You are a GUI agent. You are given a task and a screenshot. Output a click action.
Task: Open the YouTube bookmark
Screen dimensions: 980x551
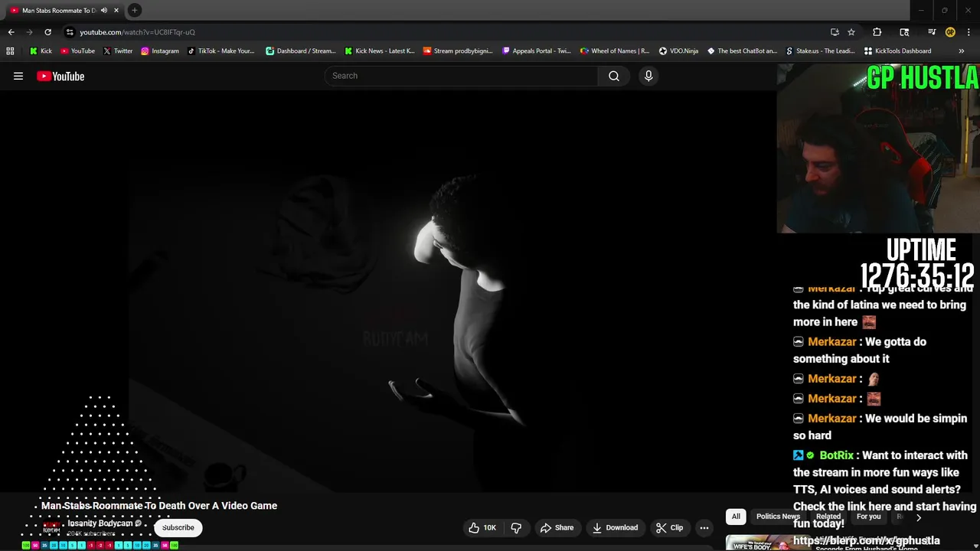coord(77,51)
